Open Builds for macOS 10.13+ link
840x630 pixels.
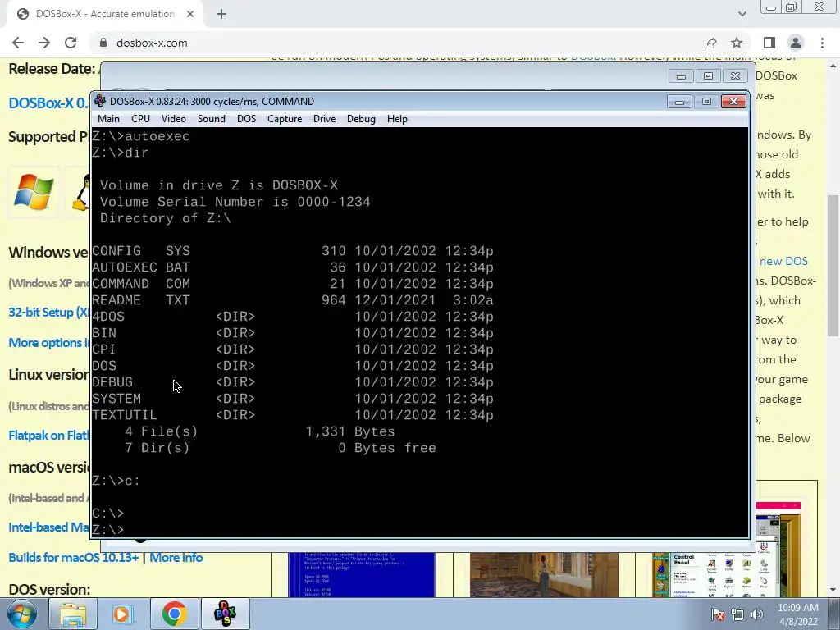(73, 558)
